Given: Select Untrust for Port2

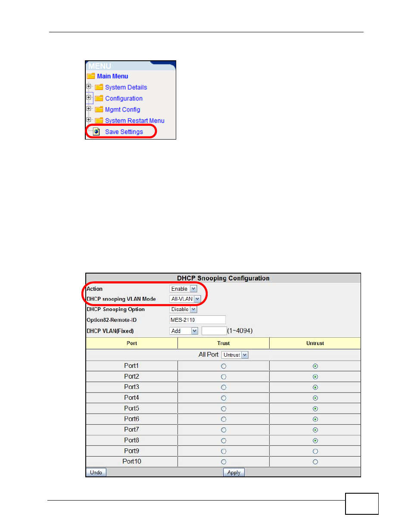Looking at the screenshot, I should [x=315, y=377].
